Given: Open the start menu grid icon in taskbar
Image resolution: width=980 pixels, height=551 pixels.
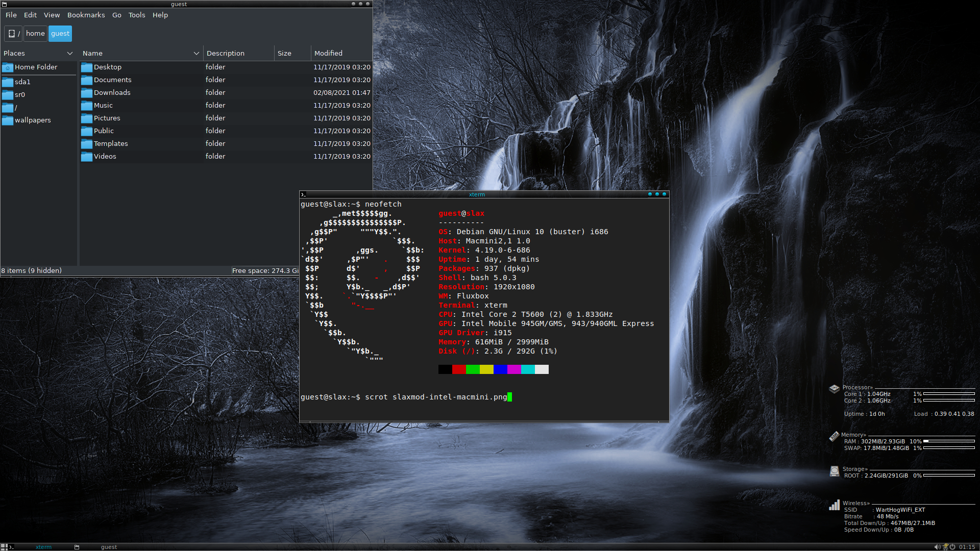Looking at the screenshot, I should point(4,547).
